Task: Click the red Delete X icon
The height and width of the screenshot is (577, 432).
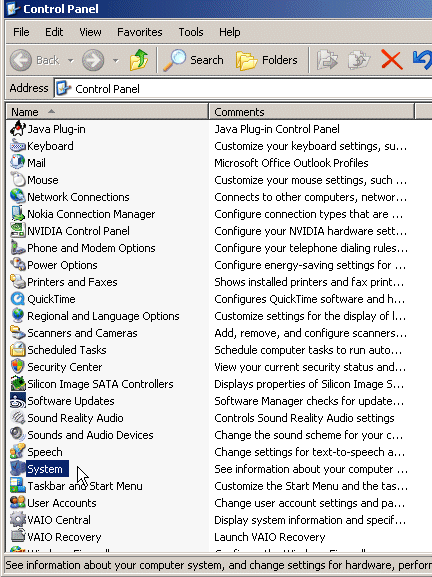Action: pyautogui.click(x=392, y=60)
